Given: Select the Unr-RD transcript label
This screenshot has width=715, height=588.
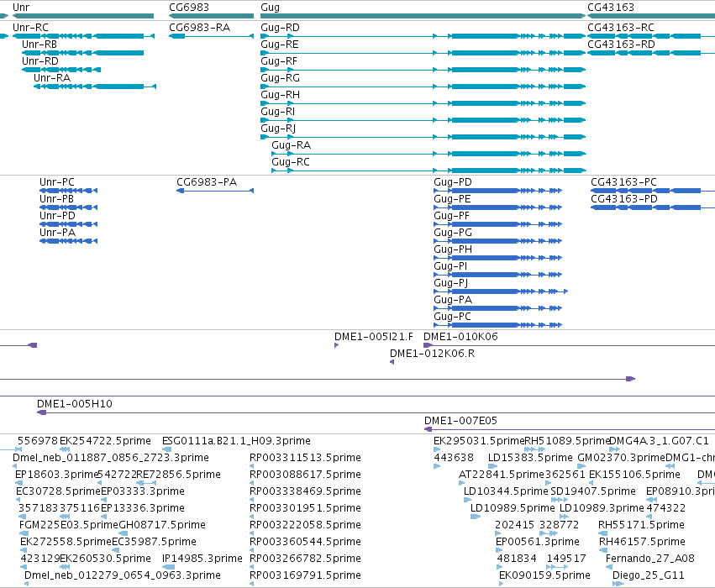Looking at the screenshot, I should (x=40, y=61).
